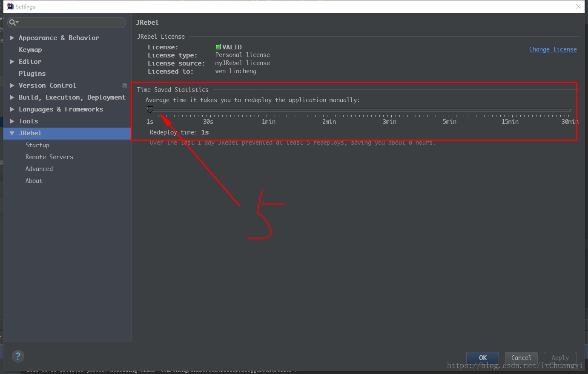Click the 3min slider label
This screenshot has width=588, height=374.
[x=389, y=122]
